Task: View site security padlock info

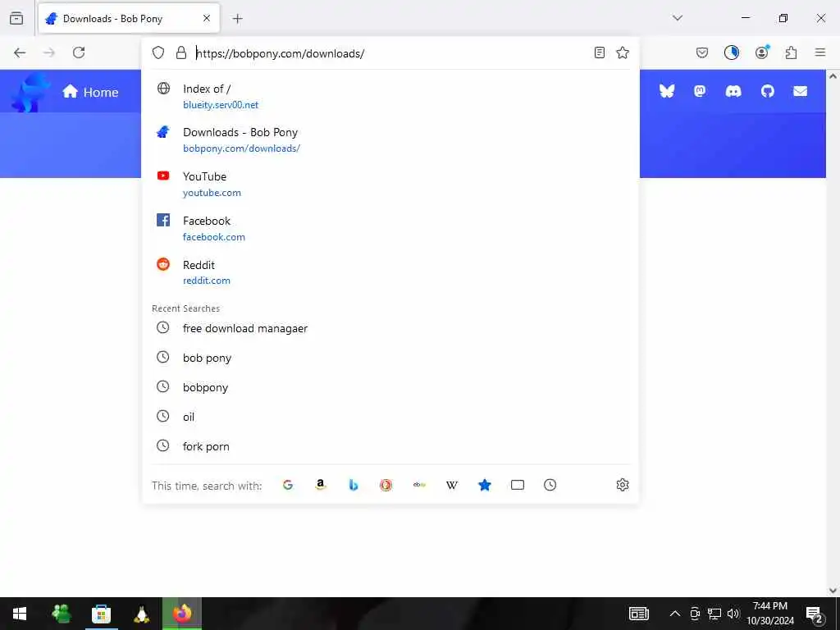Action: pyautogui.click(x=181, y=52)
